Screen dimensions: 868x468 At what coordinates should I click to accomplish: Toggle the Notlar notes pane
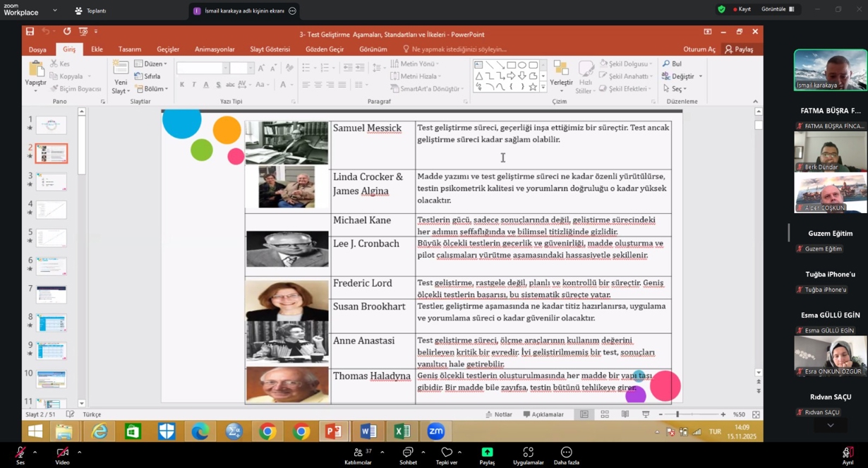[x=499, y=414]
